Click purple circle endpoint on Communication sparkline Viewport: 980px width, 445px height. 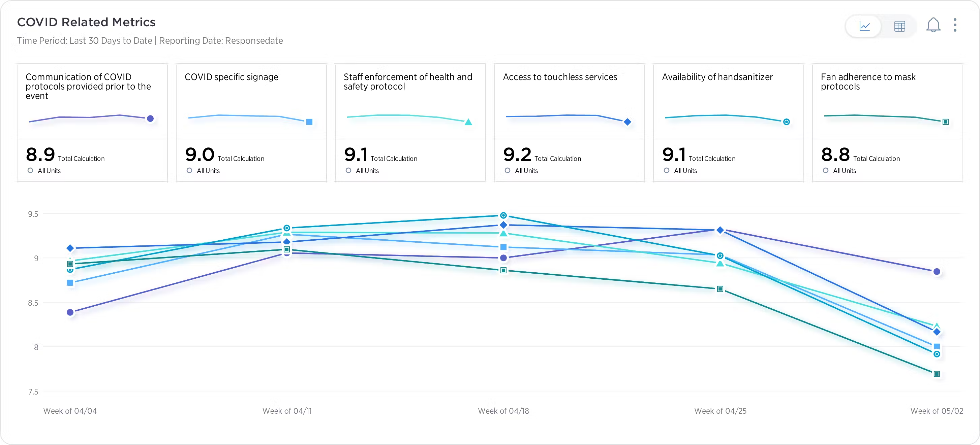(150, 118)
